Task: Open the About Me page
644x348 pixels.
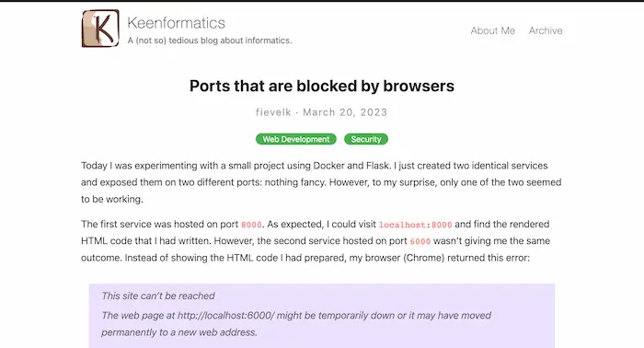Action: 492,30
